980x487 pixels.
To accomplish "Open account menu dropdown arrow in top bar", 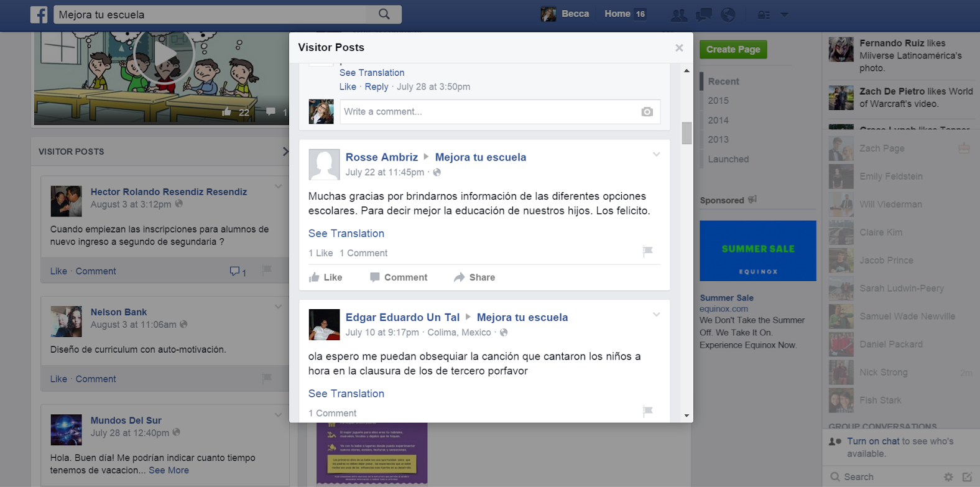I will (784, 14).
